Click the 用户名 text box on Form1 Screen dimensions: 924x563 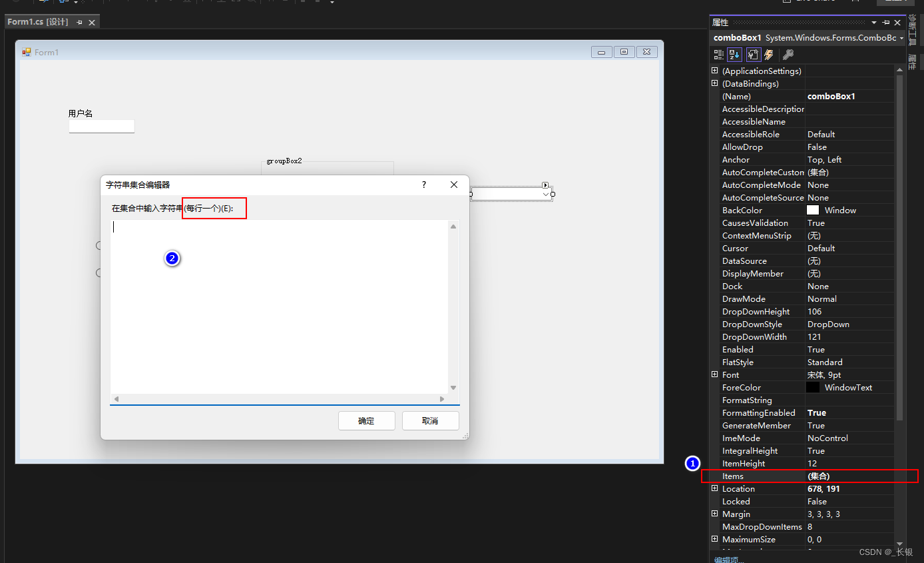pyautogui.click(x=102, y=126)
